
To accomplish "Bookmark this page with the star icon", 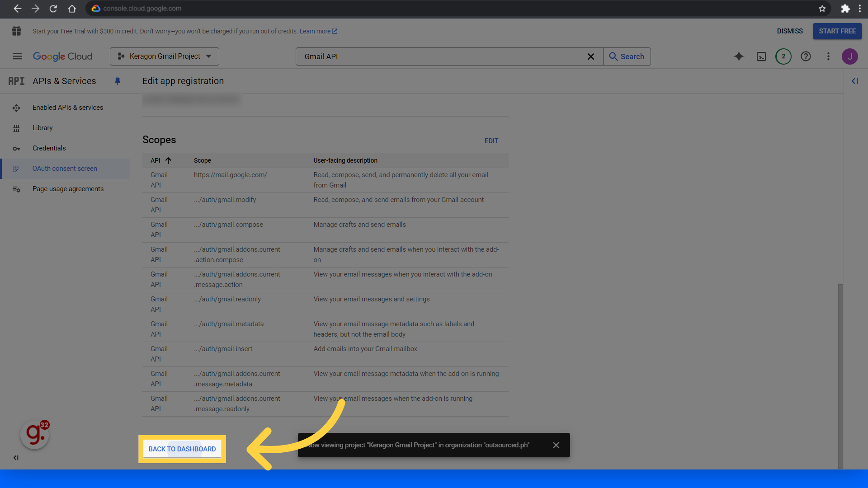I will click(822, 9).
